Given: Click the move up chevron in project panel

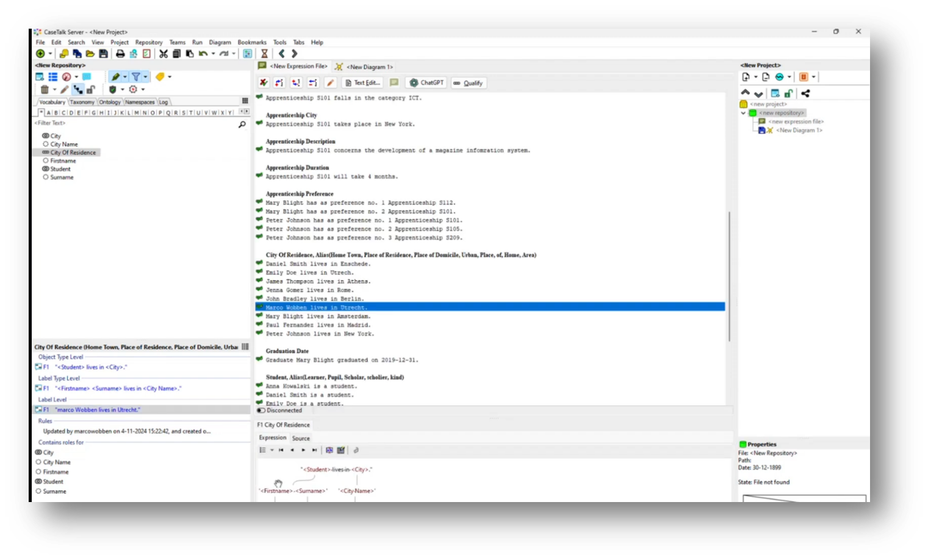Looking at the screenshot, I should [745, 93].
